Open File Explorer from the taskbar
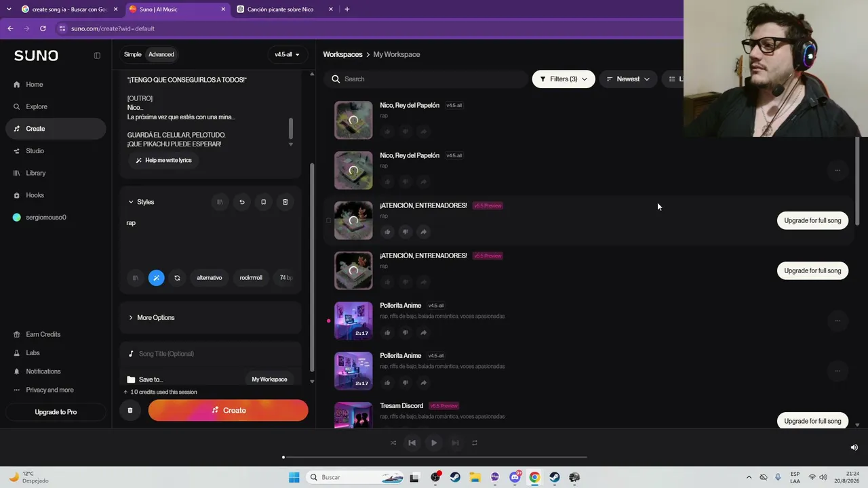The height and width of the screenshot is (488, 868). click(x=475, y=477)
